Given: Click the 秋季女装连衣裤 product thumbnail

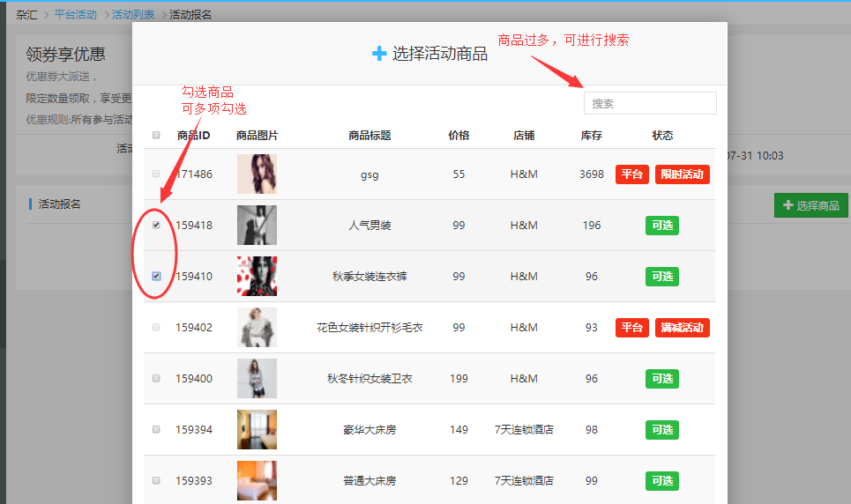Looking at the screenshot, I should (x=257, y=277).
